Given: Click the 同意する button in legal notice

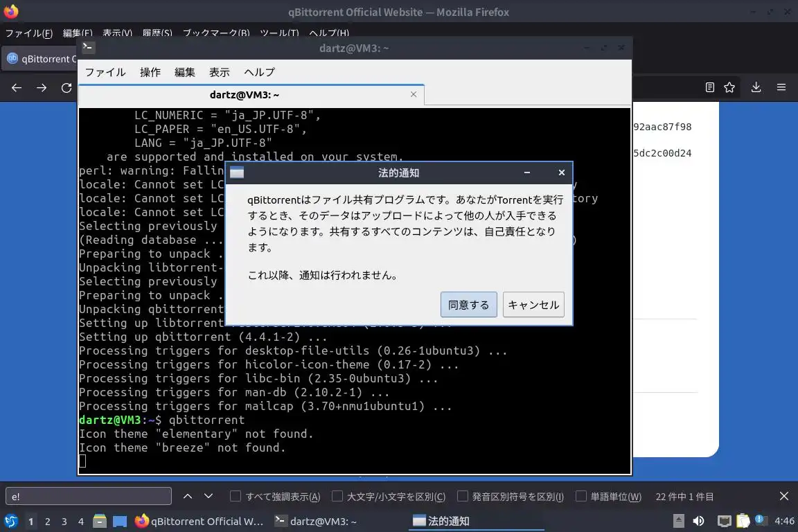Looking at the screenshot, I should click(468, 304).
